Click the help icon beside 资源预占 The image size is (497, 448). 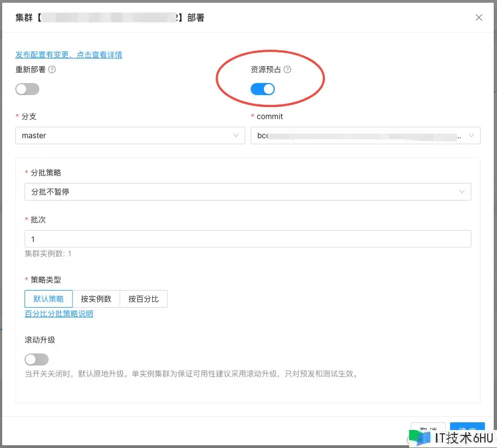[x=287, y=69]
